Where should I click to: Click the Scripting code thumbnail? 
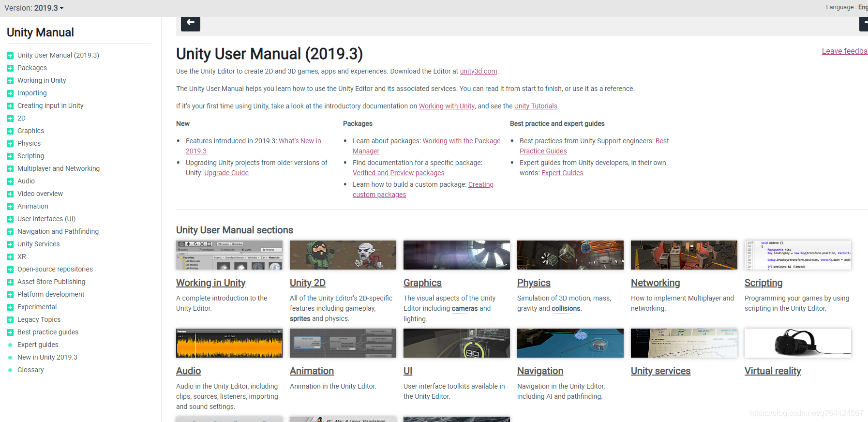798,255
